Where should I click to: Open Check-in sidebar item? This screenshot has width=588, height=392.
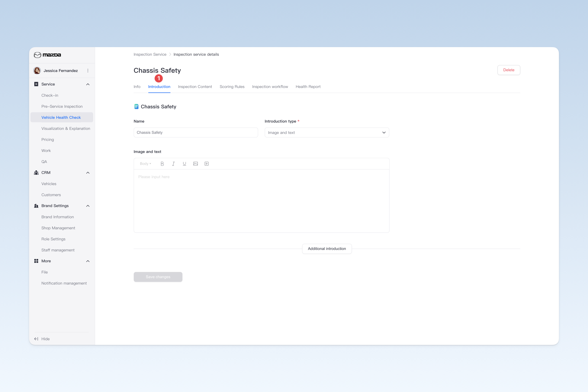click(x=50, y=96)
